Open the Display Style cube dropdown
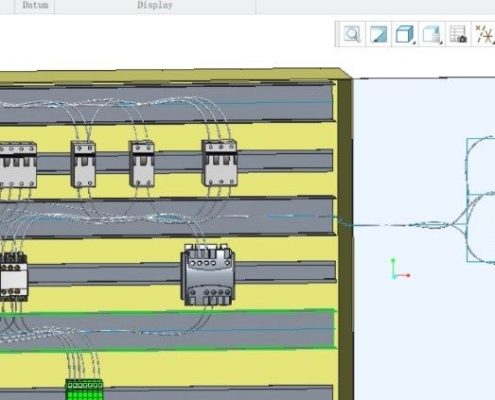The width and height of the screenshot is (495, 400). [405, 34]
